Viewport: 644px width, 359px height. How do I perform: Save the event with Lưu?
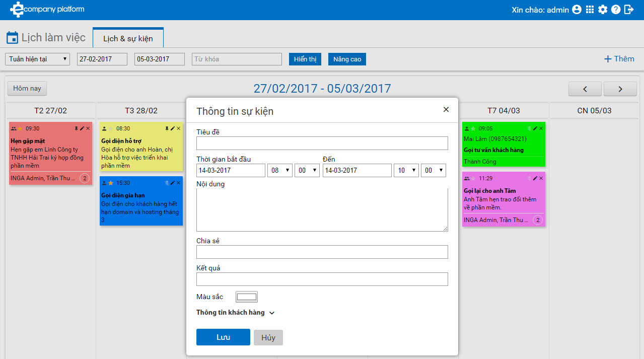pos(223,337)
